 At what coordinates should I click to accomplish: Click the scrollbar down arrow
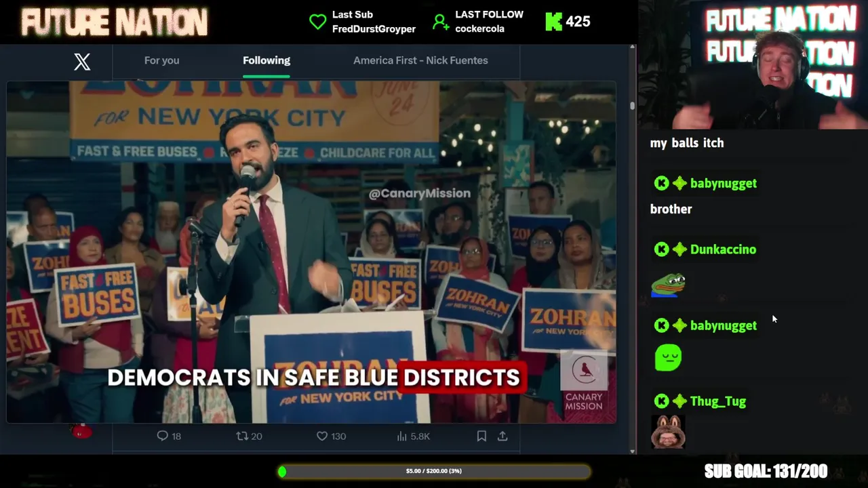[633, 451]
